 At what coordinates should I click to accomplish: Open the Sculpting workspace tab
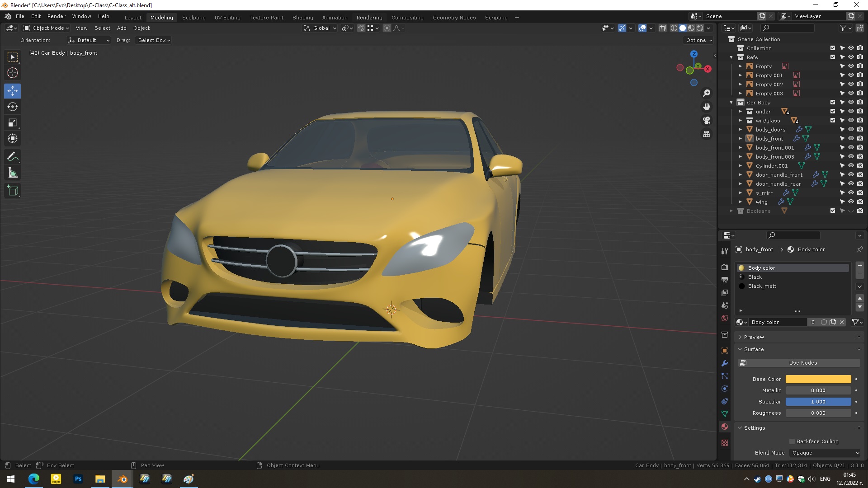coord(193,18)
